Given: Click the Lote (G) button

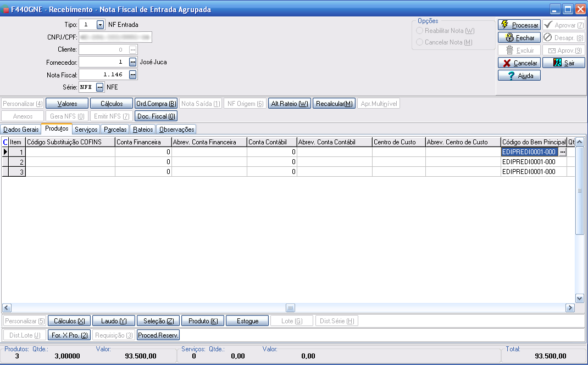Looking at the screenshot, I should pos(292,321).
